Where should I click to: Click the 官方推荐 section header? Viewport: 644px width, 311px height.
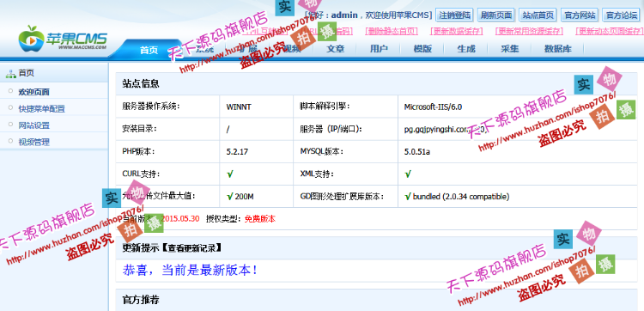coord(141,300)
